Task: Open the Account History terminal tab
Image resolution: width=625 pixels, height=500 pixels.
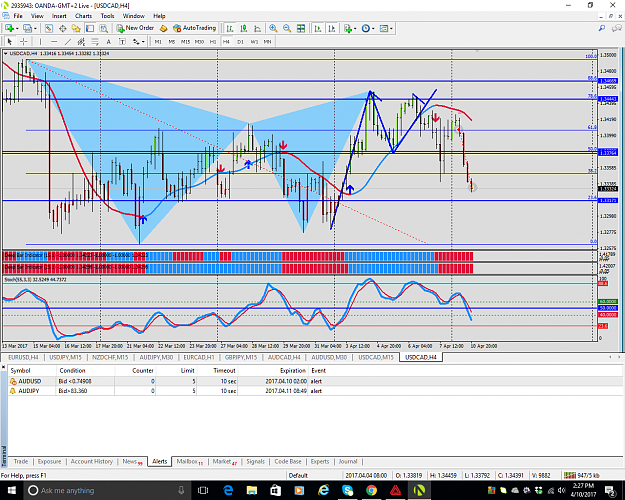Action: (92, 461)
